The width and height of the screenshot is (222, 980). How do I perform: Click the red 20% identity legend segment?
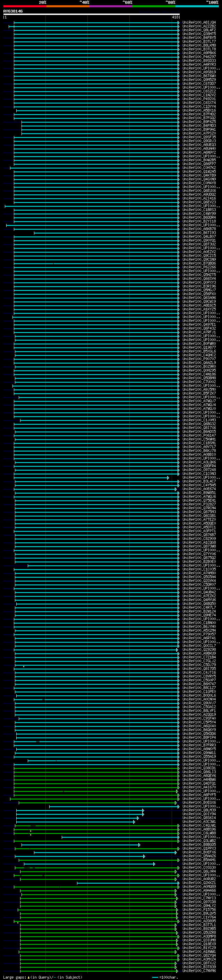click(25, 6)
